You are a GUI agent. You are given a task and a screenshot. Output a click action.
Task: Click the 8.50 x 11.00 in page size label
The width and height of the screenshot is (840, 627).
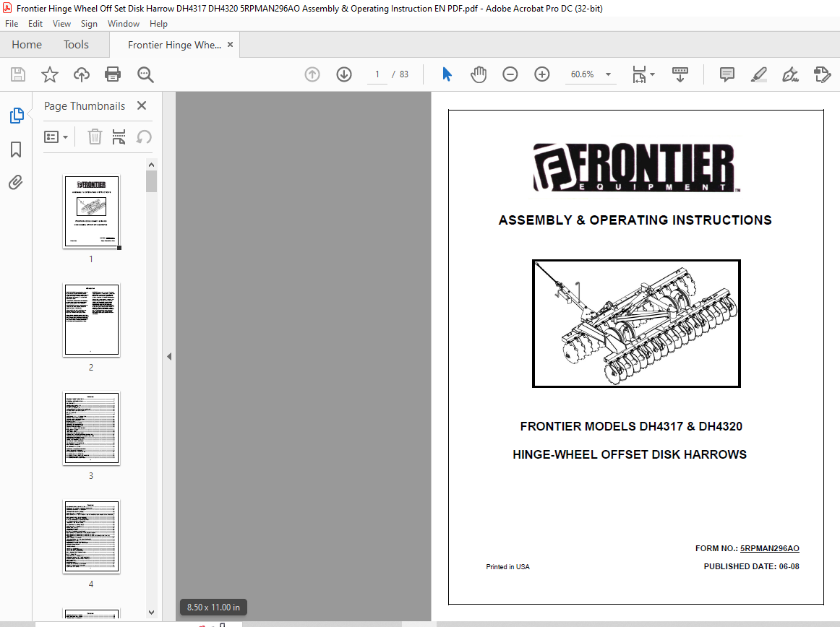pyautogui.click(x=213, y=607)
